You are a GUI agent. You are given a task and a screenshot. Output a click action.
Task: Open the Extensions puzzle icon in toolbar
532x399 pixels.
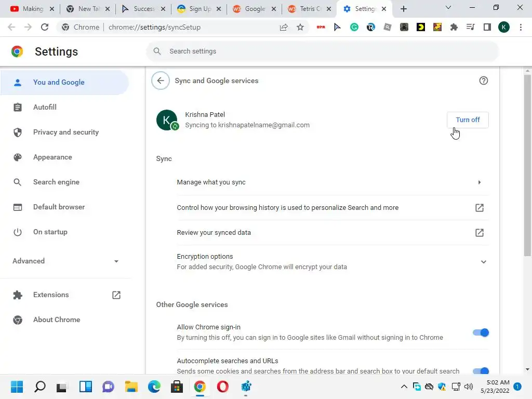point(454,27)
